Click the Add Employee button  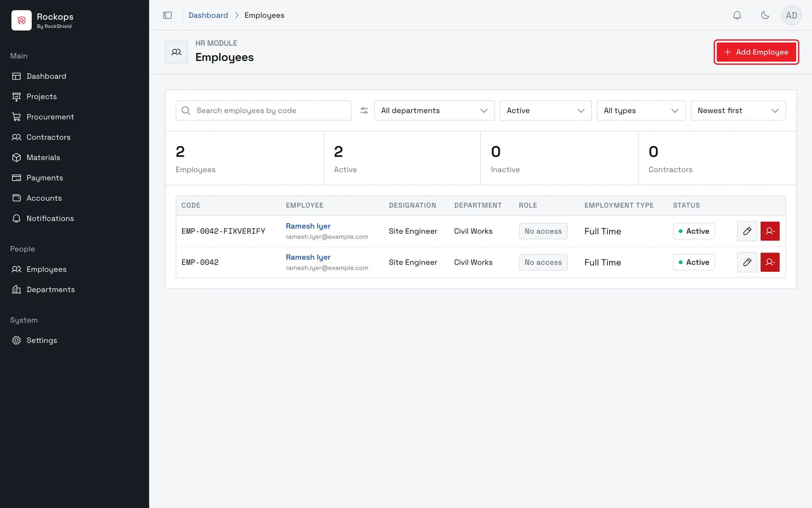(756, 52)
